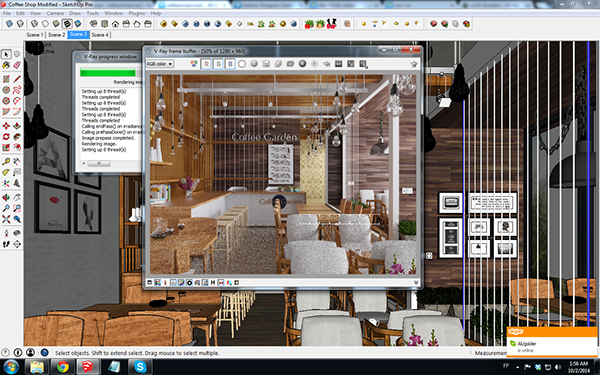The image size is (600, 375).
Task: Expand the frame buffer bottom-right chevron
Action: click(416, 283)
